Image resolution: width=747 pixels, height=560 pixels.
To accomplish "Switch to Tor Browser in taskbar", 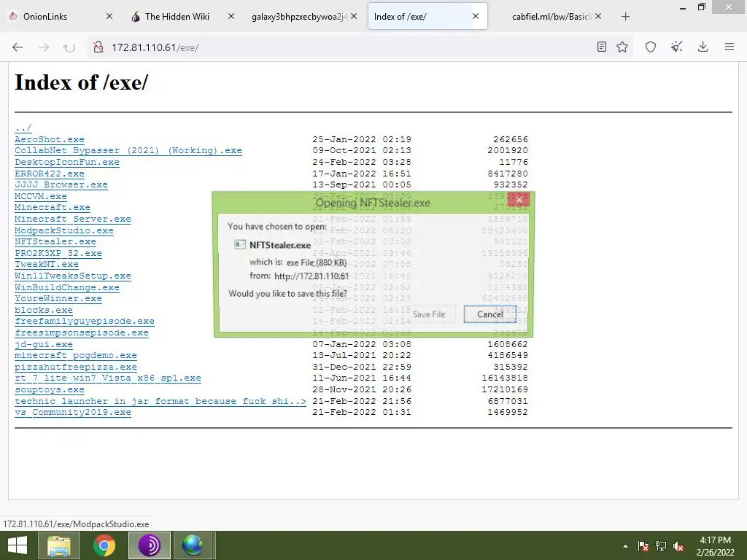I will [150, 545].
